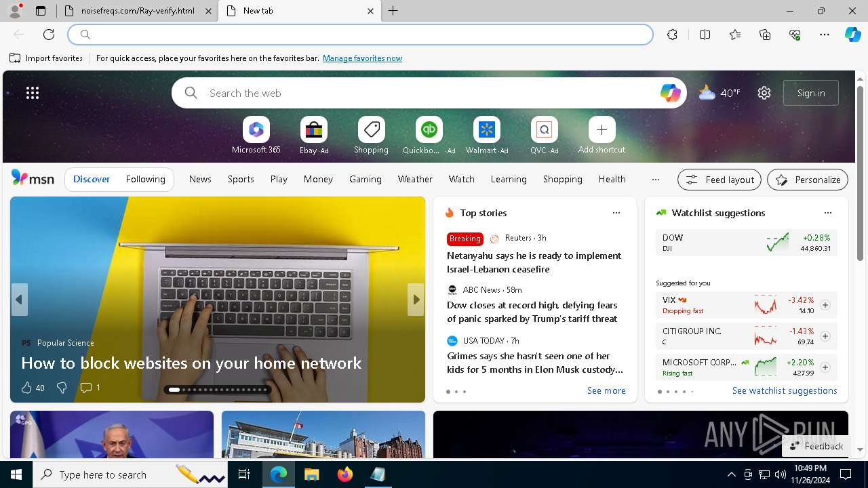Open the 40°F weather widget
The height and width of the screenshot is (488, 868).
click(719, 93)
